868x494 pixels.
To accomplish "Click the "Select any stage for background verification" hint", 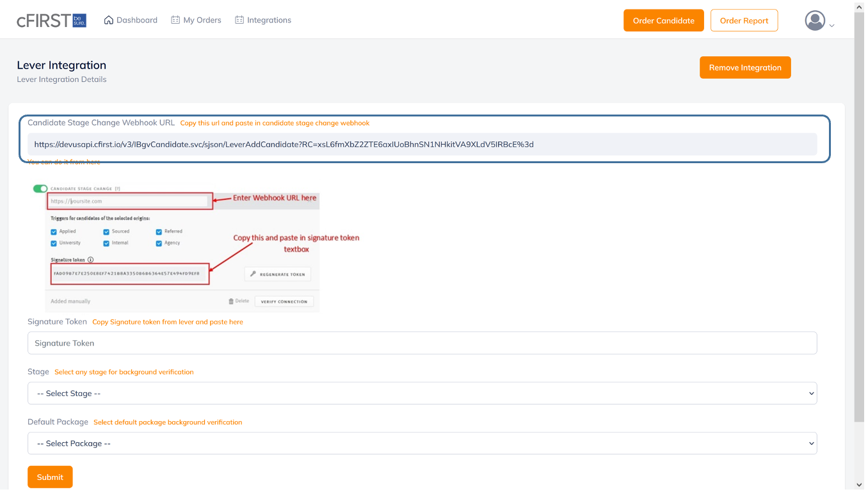I will point(124,372).
